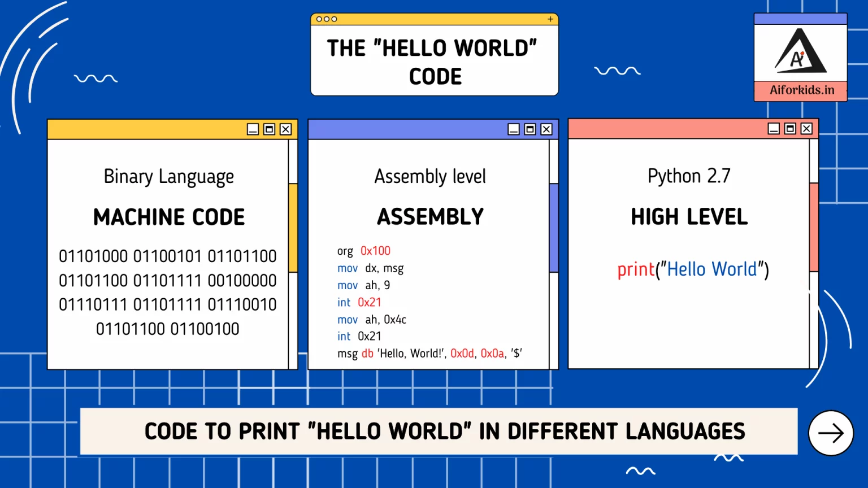Close the Assembly window
The width and height of the screenshot is (868, 488).
coord(546,129)
